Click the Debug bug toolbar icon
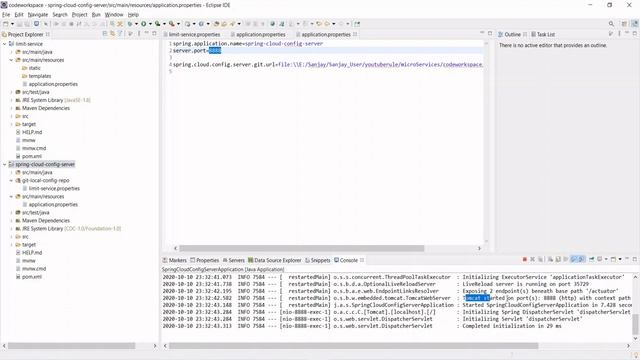 130,24
